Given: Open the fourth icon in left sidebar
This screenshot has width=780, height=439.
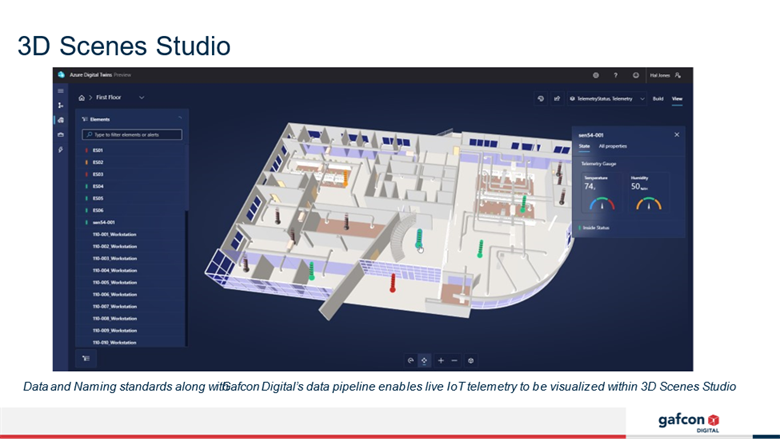Looking at the screenshot, I should point(61,135).
